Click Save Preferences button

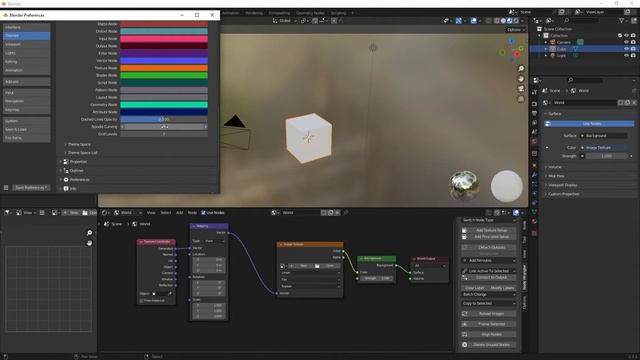coord(31,188)
